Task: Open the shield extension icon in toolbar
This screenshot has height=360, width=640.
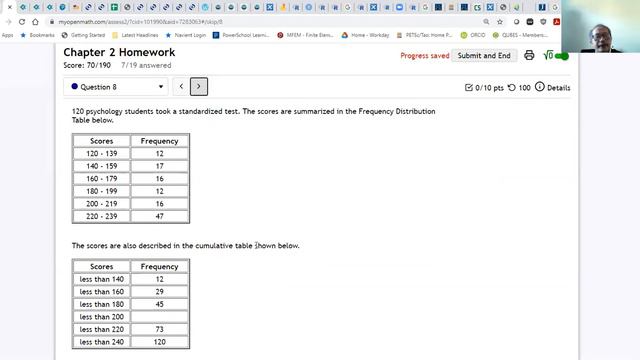Action: [543, 22]
